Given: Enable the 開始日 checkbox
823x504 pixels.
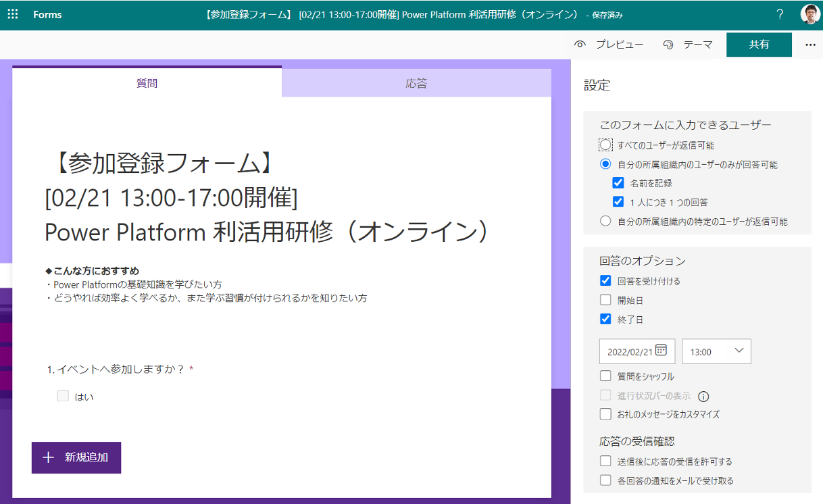Looking at the screenshot, I should coord(605,300).
